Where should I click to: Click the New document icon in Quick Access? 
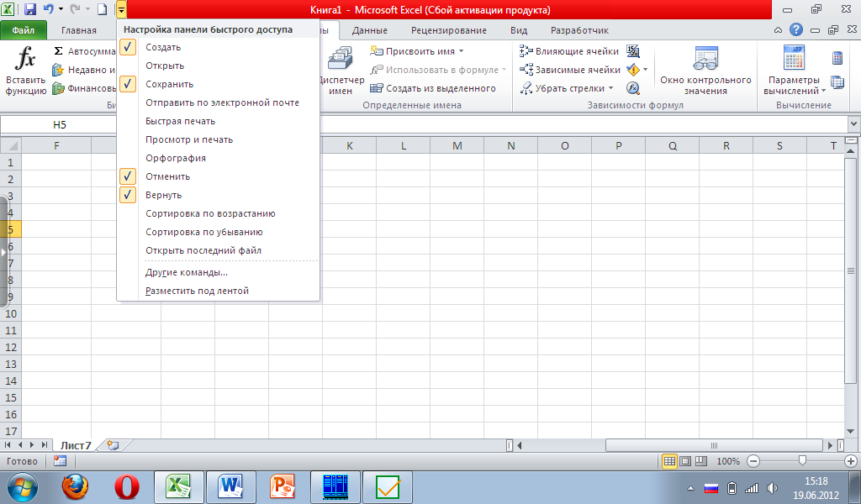click(102, 9)
